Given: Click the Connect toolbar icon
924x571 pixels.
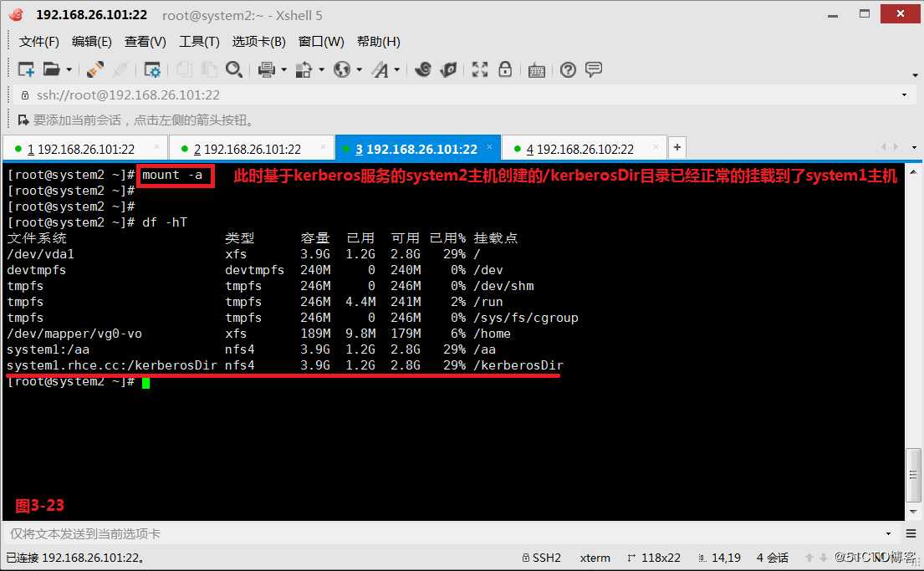Looking at the screenshot, I should click(x=94, y=69).
